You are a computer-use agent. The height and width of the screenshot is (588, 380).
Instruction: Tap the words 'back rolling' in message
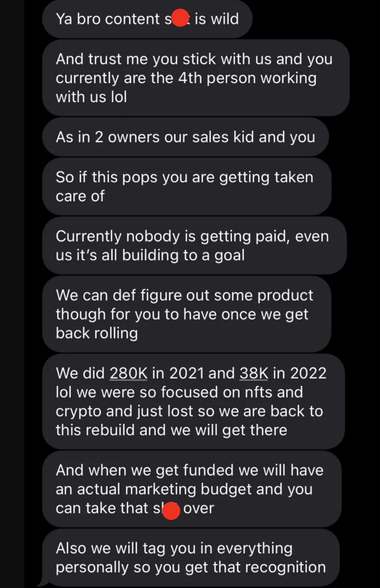coord(97,333)
